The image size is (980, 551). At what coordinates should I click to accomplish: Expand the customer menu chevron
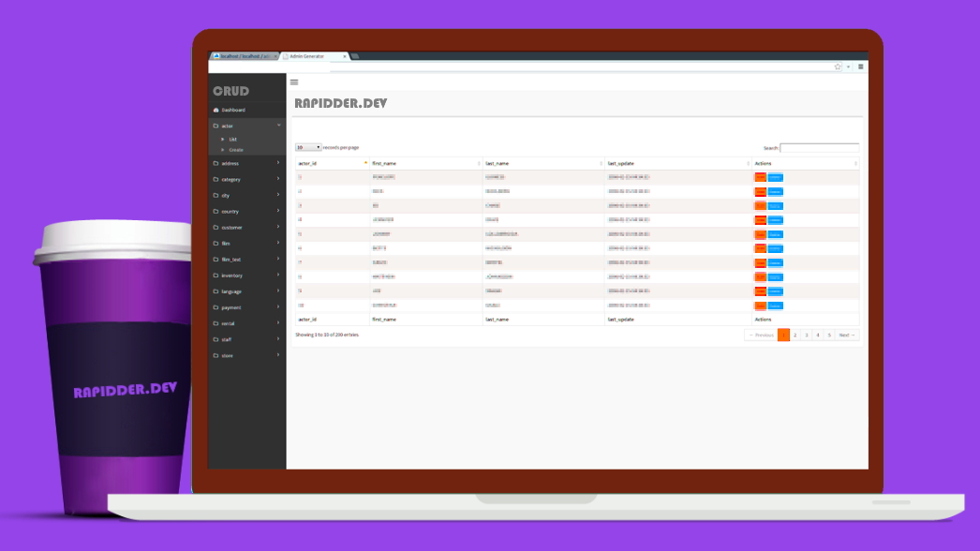click(x=279, y=227)
